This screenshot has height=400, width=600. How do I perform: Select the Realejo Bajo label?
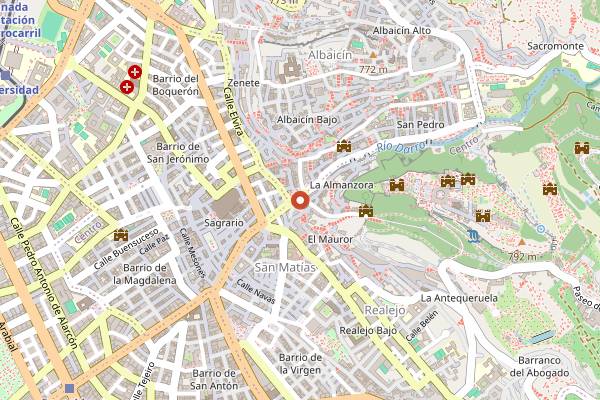coord(368,331)
